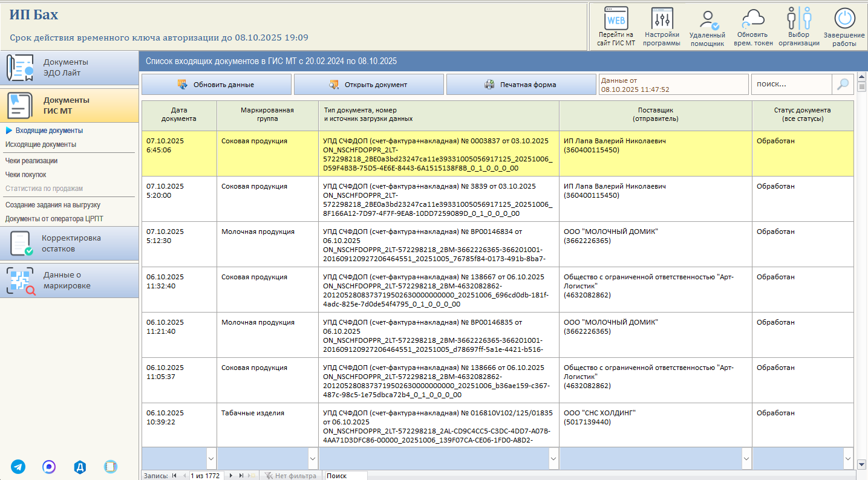Open the GIS MT website via WEB icon
This screenshot has width=868, height=480.
pyautogui.click(x=616, y=27)
